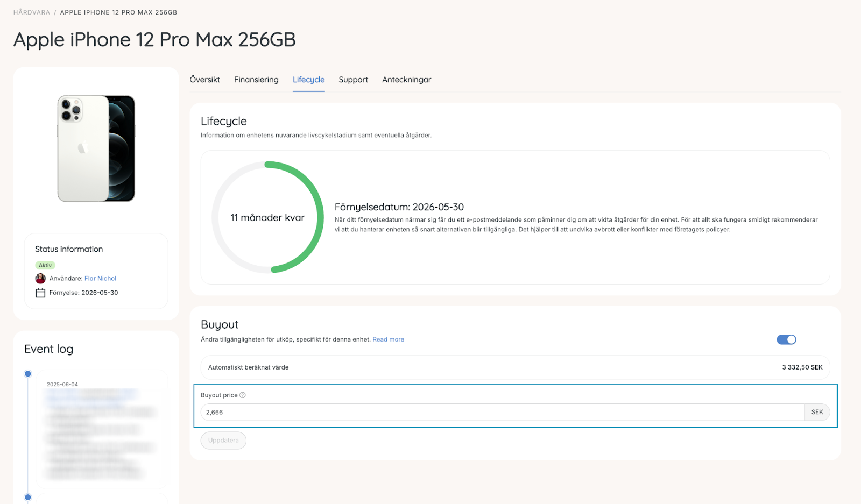The image size is (861, 504).
Task: Open the Översikt tab
Action: [204, 80]
